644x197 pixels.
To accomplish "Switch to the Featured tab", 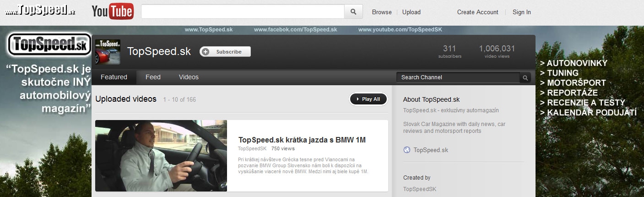I will (114, 77).
